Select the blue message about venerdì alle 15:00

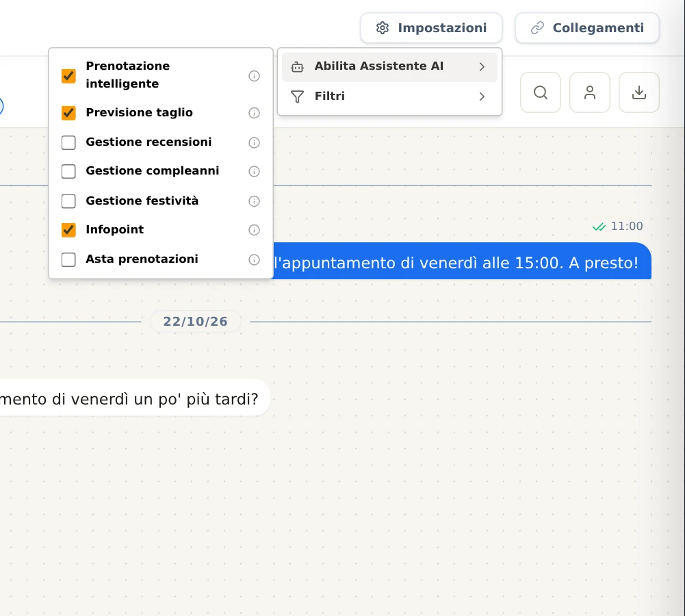tap(462, 261)
